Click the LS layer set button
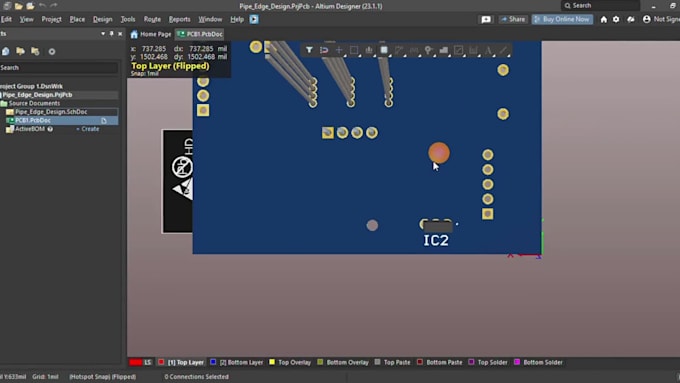 click(148, 362)
